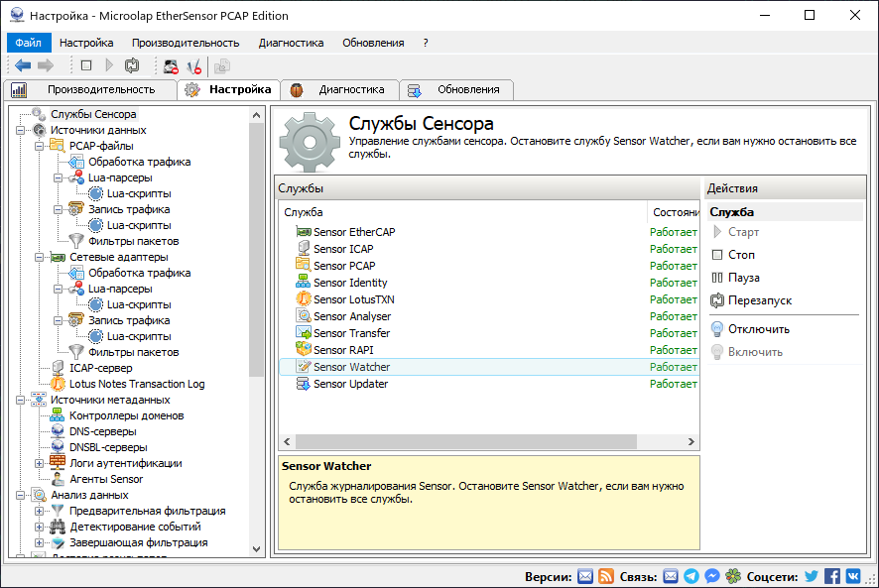The width and height of the screenshot is (879, 588).
Task: Expand the Детектирование событий node
Action: pyautogui.click(x=40, y=527)
